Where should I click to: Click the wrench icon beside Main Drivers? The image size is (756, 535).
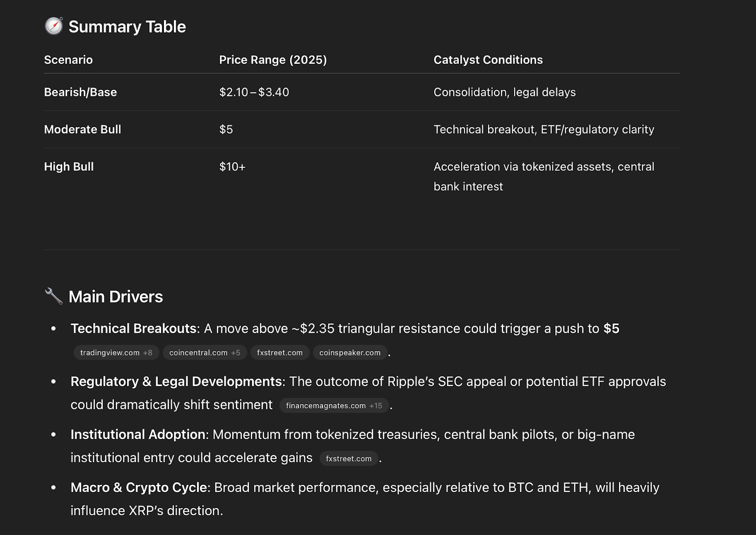[x=53, y=296]
